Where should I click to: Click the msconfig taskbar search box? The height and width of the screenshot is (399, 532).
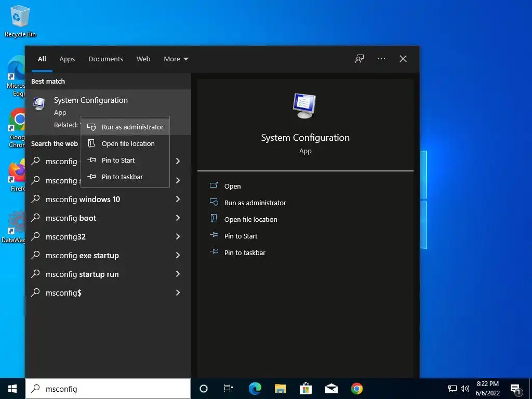tap(108, 389)
